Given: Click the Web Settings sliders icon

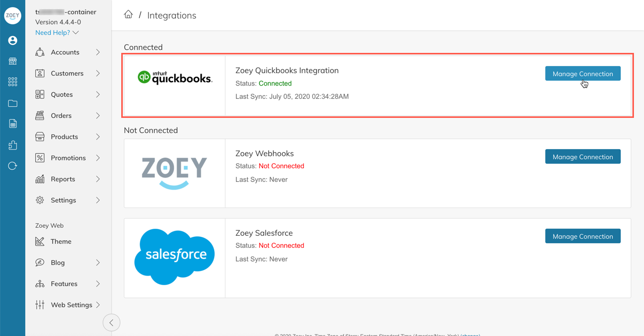Looking at the screenshot, I should [40, 305].
